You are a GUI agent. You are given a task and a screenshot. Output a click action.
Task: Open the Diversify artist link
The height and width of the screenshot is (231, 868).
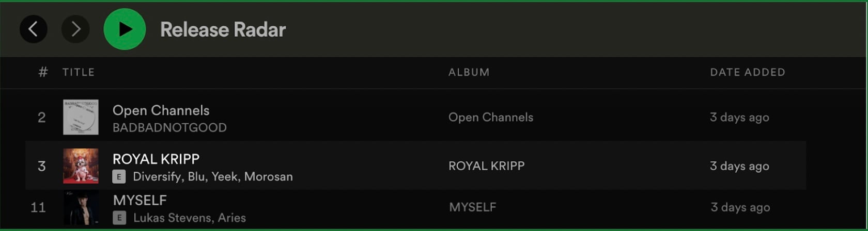[x=157, y=177]
